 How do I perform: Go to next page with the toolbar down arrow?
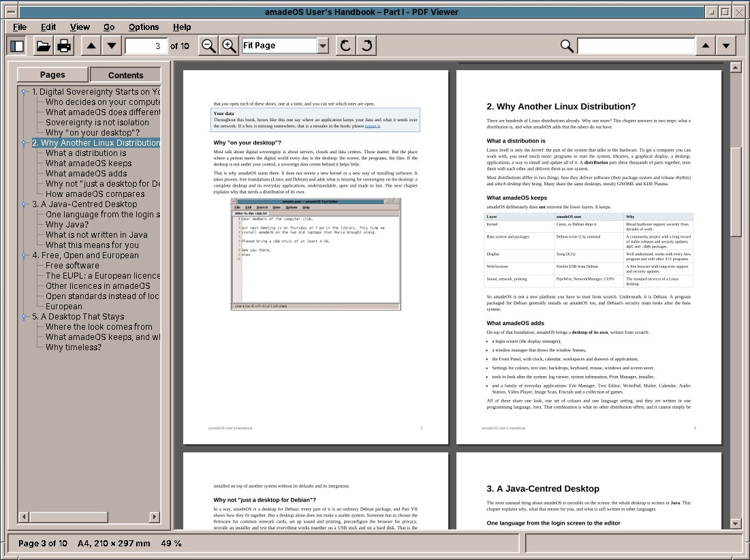coord(112,46)
